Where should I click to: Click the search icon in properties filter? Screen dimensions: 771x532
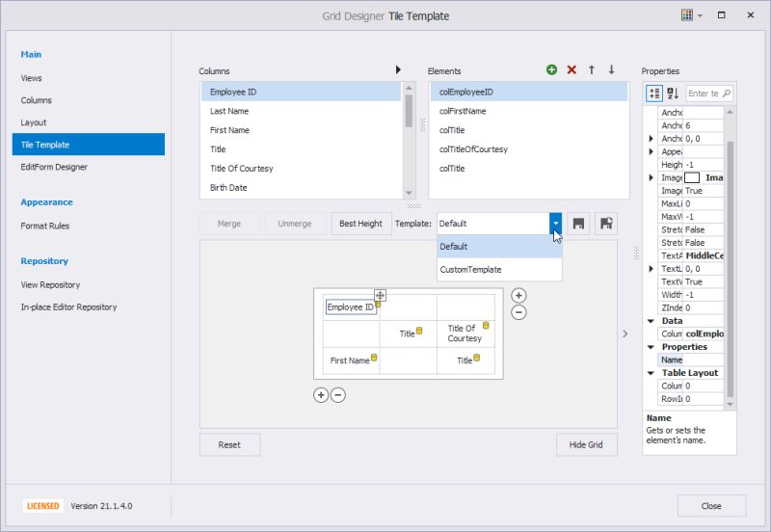[727, 93]
